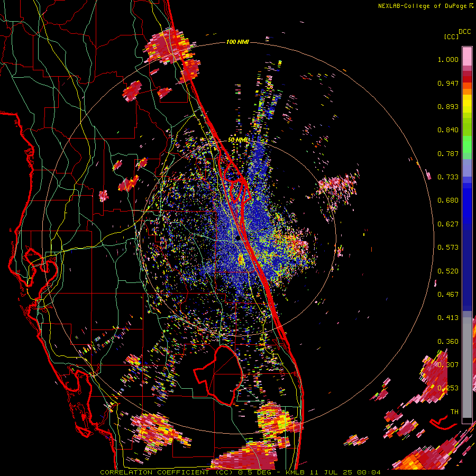Select the 0.787 scale value
The height and width of the screenshot is (476, 476).
[x=448, y=153]
